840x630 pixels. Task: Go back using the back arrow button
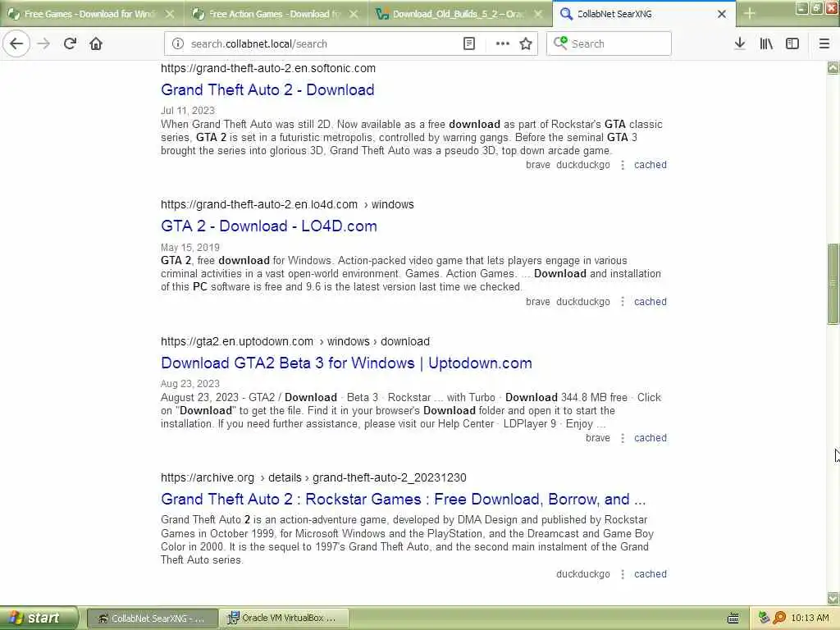tap(16, 43)
